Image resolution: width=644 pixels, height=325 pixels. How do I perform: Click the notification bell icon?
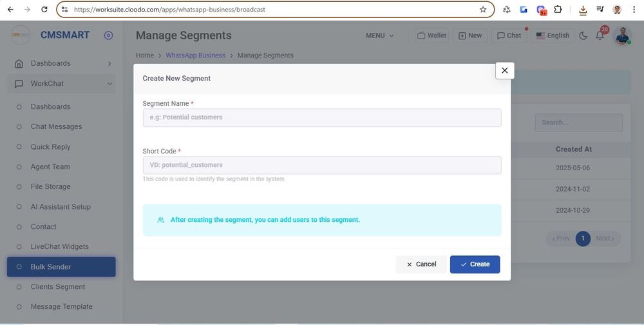(x=600, y=36)
